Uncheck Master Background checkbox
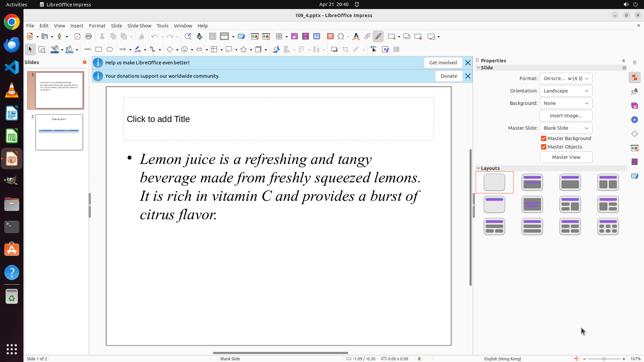 pyautogui.click(x=544, y=138)
